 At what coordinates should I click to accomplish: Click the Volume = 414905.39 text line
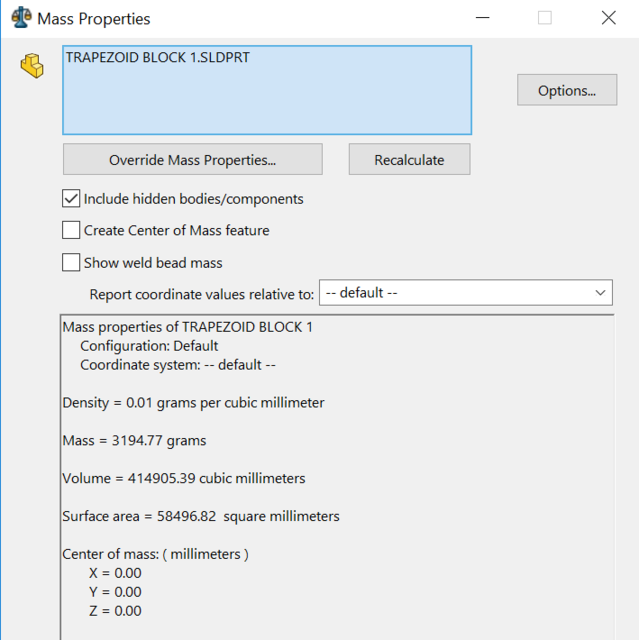pos(184,478)
